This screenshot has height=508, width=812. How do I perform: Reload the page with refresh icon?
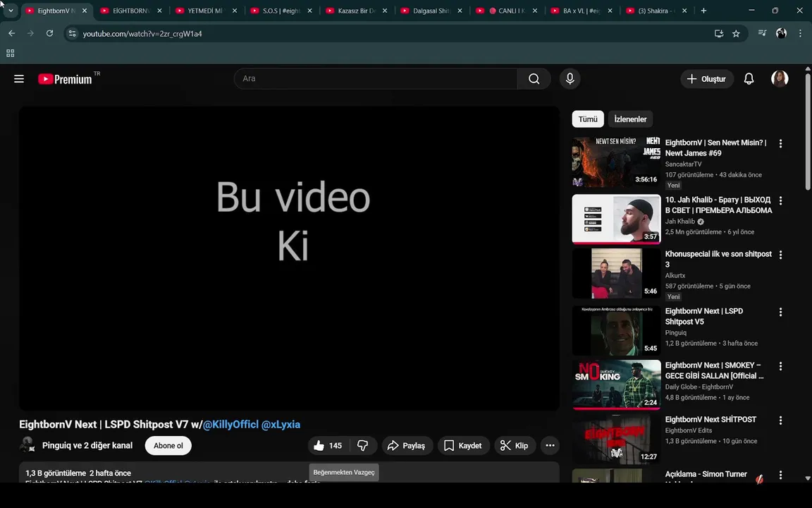(50, 33)
